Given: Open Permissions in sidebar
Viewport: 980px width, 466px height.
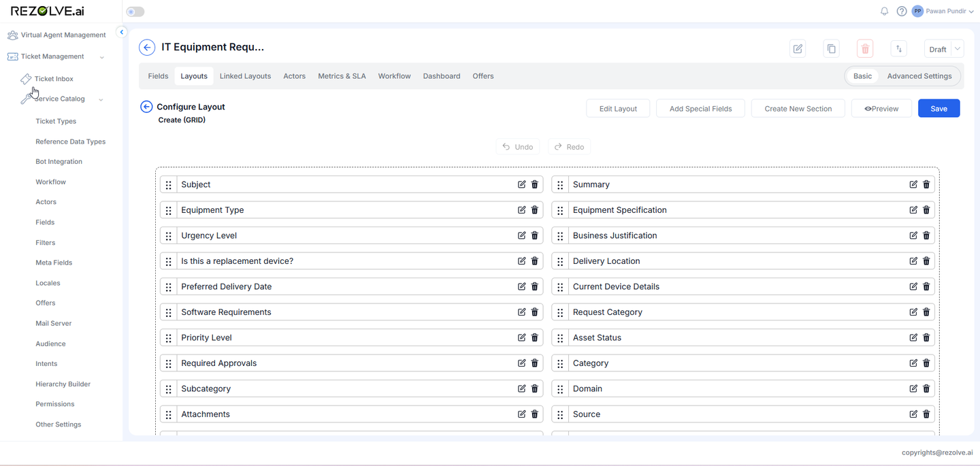Looking at the screenshot, I should (x=55, y=404).
